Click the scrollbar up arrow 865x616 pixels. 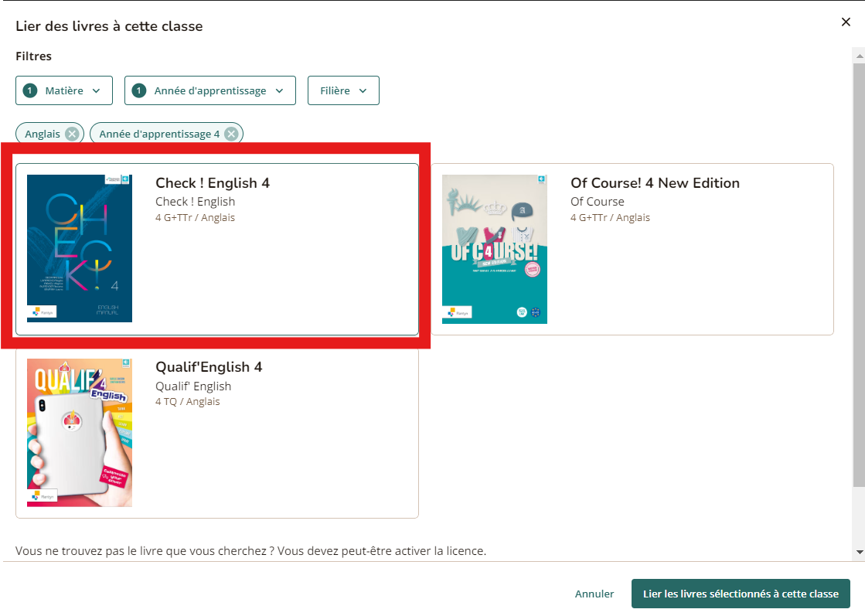click(859, 56)
